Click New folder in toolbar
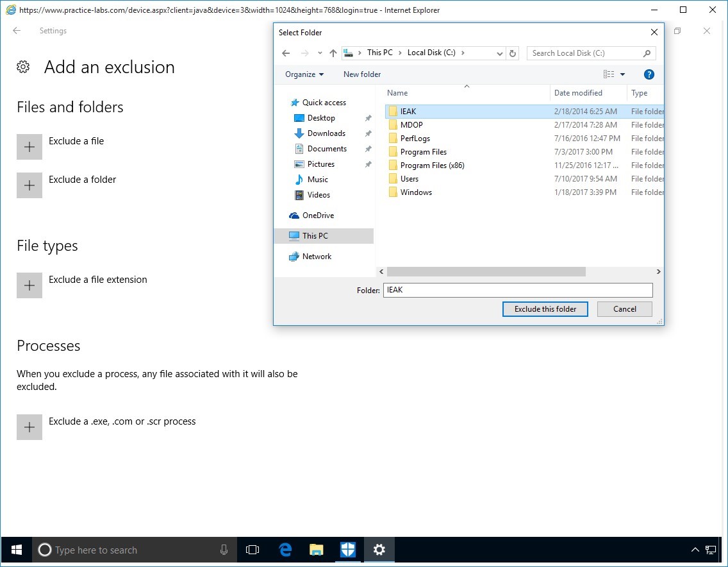The height and width of the screenshot is (567, 728). click(x=362, y=74)
